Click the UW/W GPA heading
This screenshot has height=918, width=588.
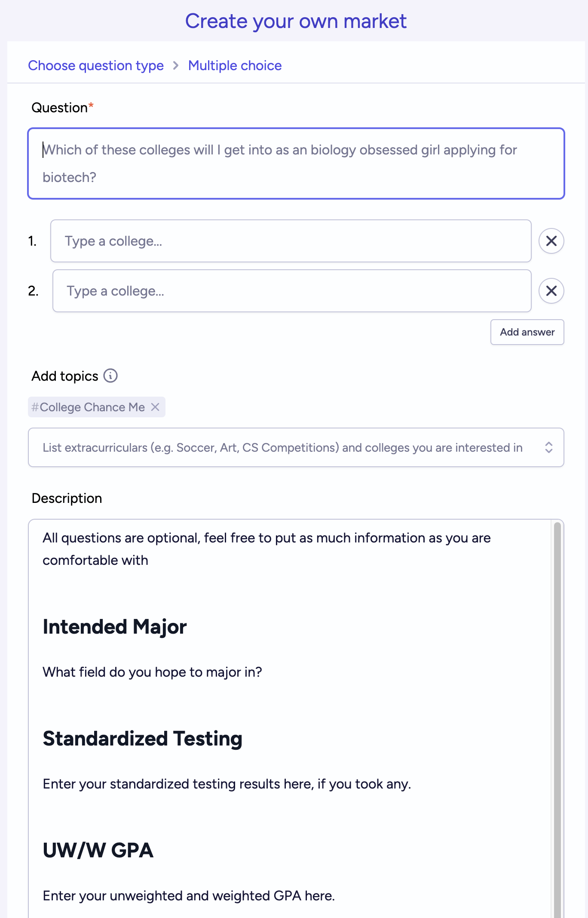[x=98, y=850]
